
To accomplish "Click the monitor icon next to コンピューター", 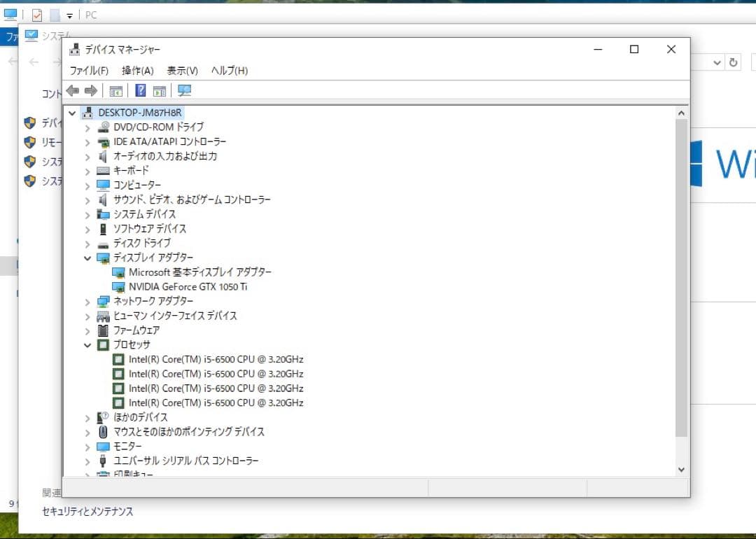I will 103,185.
